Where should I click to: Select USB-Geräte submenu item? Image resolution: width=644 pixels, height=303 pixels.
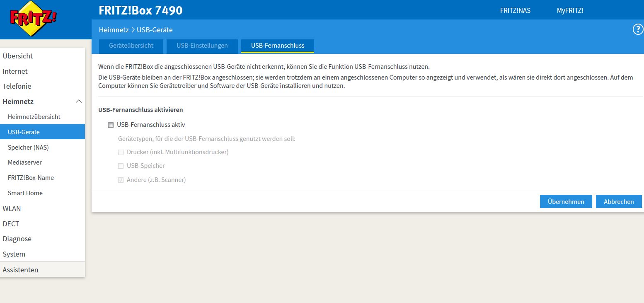pos(42,132)
